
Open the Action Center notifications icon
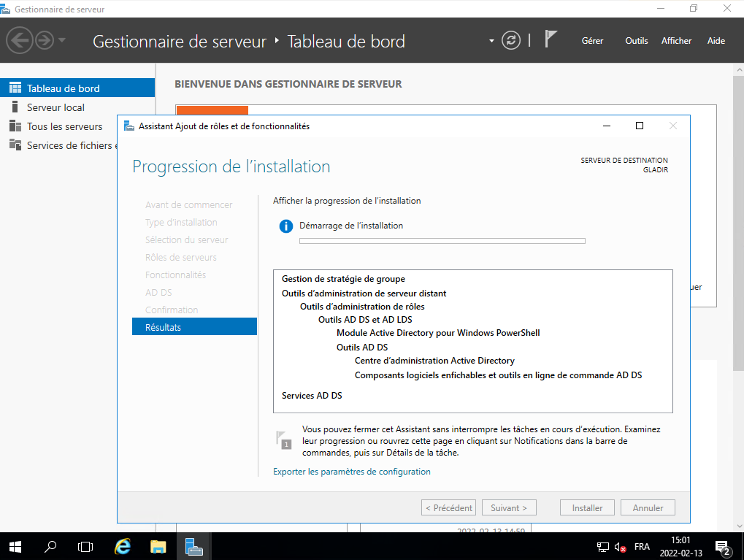click(722, 548)
